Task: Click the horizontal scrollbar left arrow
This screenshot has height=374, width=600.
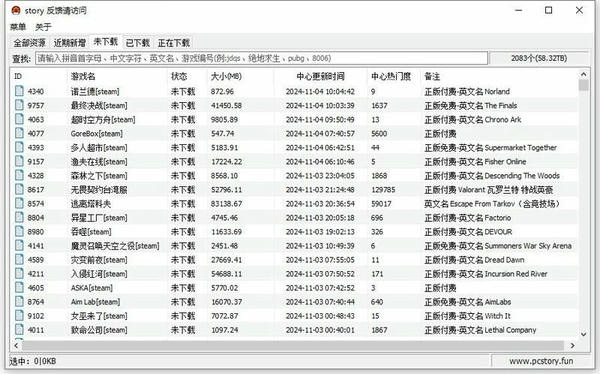Action: (16, 345)
